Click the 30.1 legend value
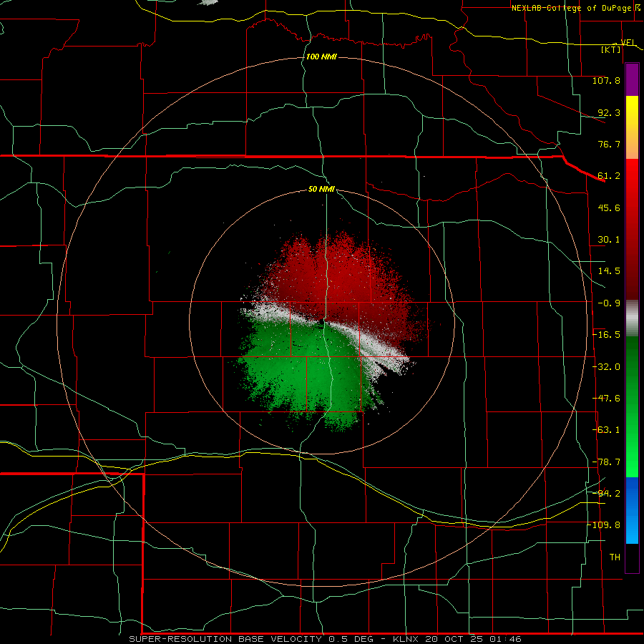This screenshot has height=644, width=644. (x=609, y=240)
